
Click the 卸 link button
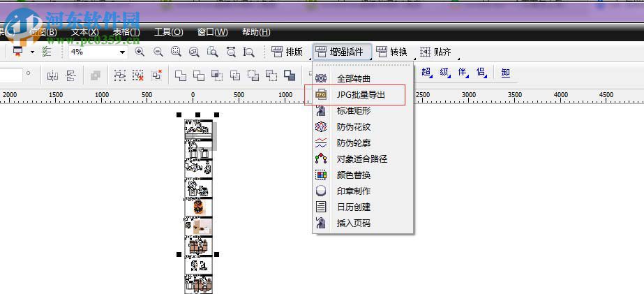tap(505, 73)
